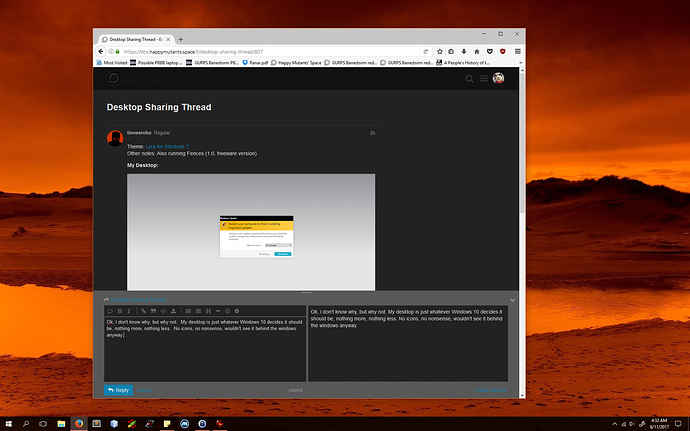Show more bookmarks with the toolbar chevron
Viewport: 690px width, 431px height.
point(521,63)
